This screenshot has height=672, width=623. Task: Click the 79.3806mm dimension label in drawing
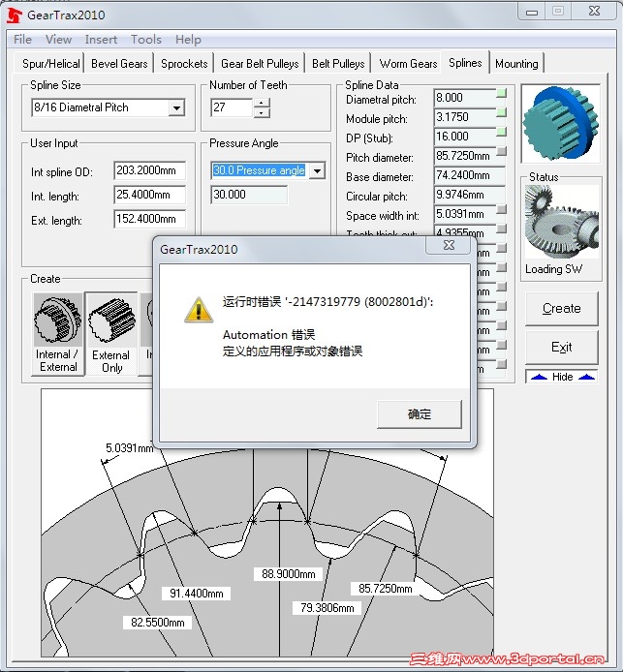coord(327,608)
